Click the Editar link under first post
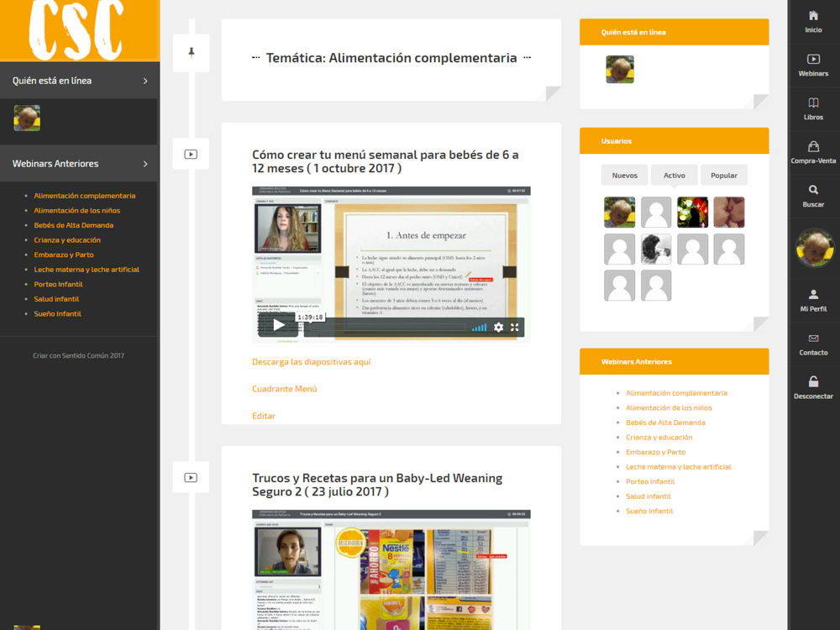The height and width of the screenshot is (630, 840). coord(264,416)
